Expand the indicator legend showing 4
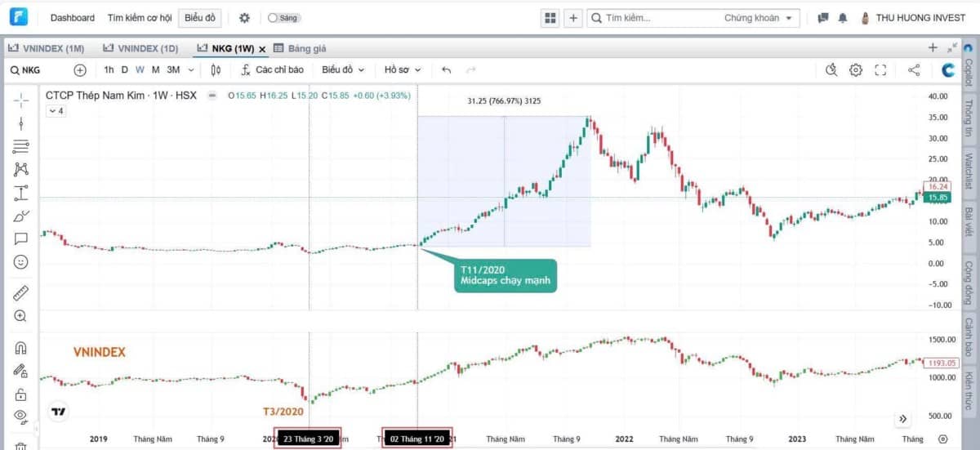This screenshot has height=450, width=980. click(56, 111)
